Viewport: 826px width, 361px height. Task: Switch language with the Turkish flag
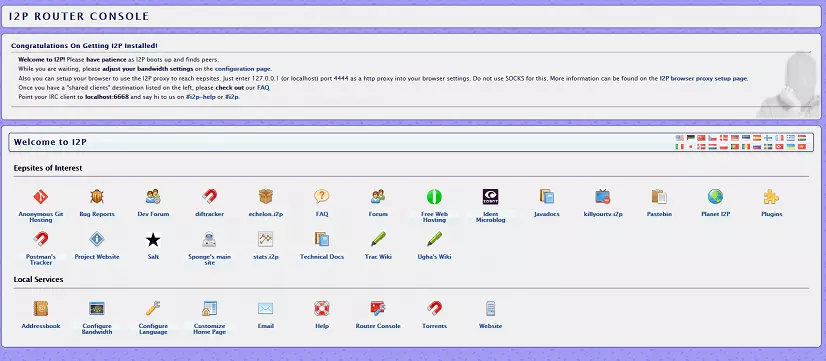(x=779, y=147)
